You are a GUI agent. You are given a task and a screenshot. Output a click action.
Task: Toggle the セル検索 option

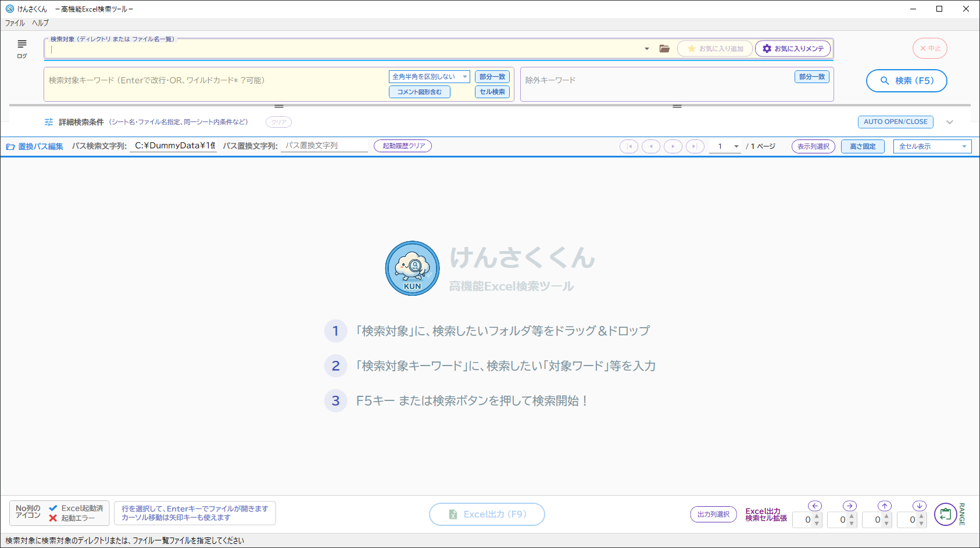coord(492,92)
